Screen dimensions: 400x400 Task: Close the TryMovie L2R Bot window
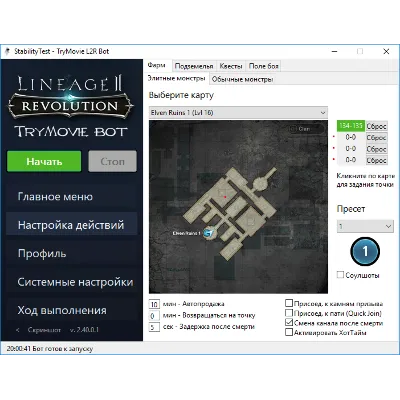[x=386, y=51]
